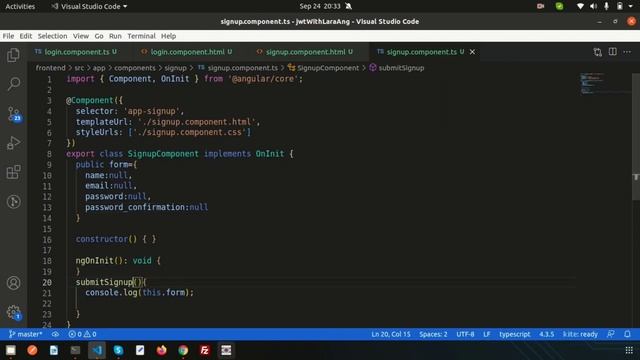This screenshot has height=360, width=640.
Task: Close the signup.component.ts tab
Action: [472, 52]
